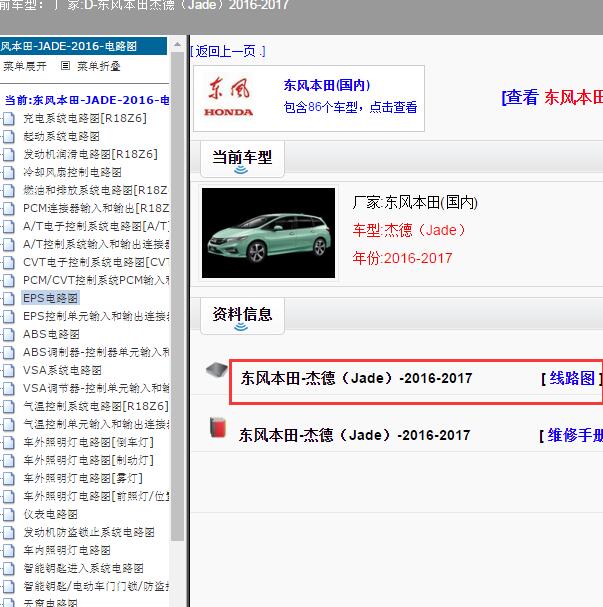
Task: Click the up arrow of the left panel scrollbar
Action: click(177, 45)
